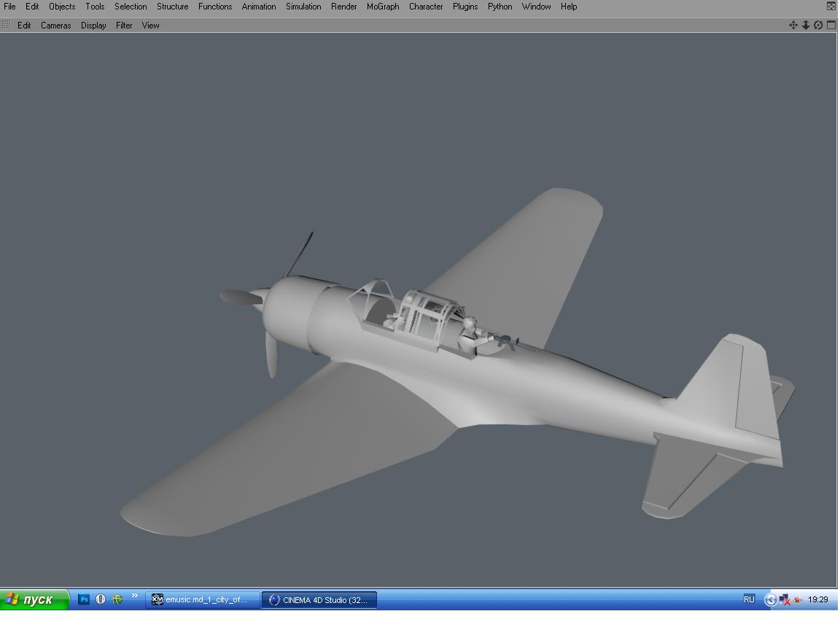Click the fullscreen icon beside the menu bar
The image size is (840, 630).
point(831,7)
